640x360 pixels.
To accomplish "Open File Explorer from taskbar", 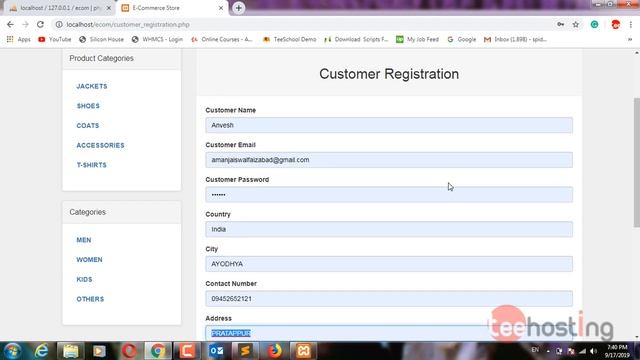I will click(71, 351).
